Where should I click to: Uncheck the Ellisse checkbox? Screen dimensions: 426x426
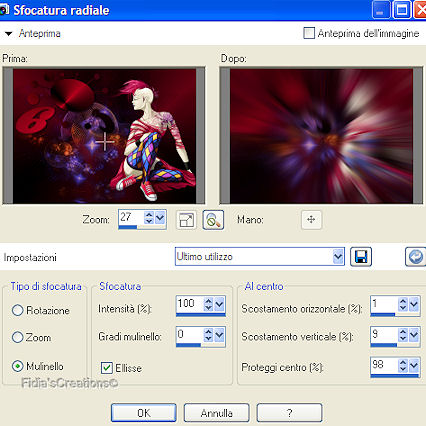[x=107, y=368]
